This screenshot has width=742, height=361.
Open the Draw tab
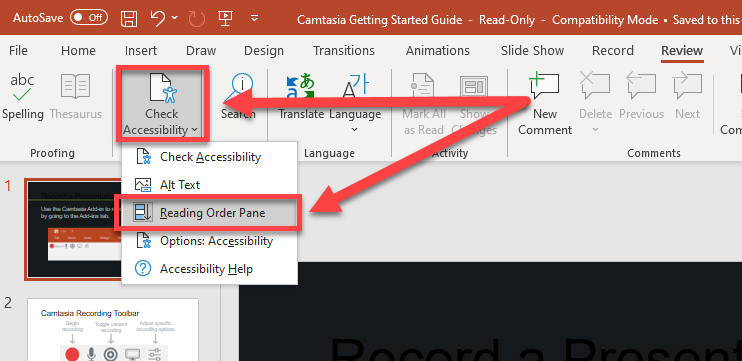click(x=201, y=51)
